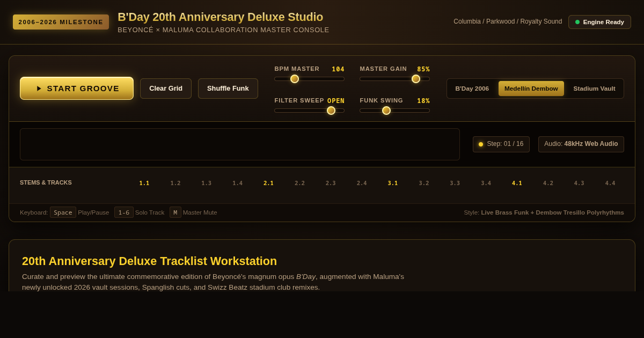
Task: Click step marker 1.3
Action: click(207, 183)
